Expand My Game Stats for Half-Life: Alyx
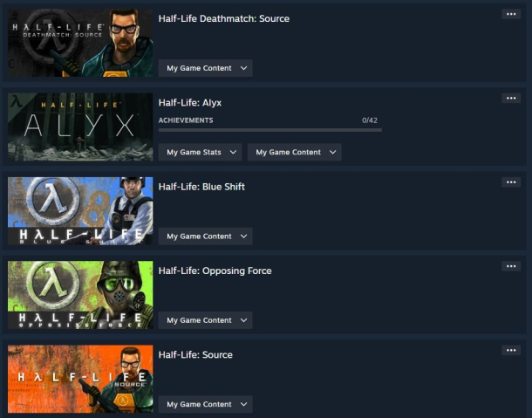Viewport: 532px width, 418px height. click(x=201, y=152)
